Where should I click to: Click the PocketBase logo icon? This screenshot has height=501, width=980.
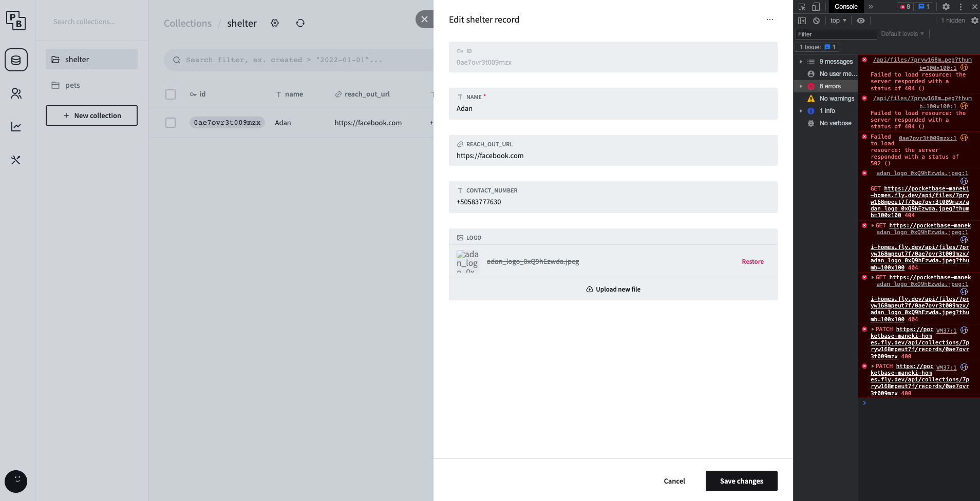[16, 21]
